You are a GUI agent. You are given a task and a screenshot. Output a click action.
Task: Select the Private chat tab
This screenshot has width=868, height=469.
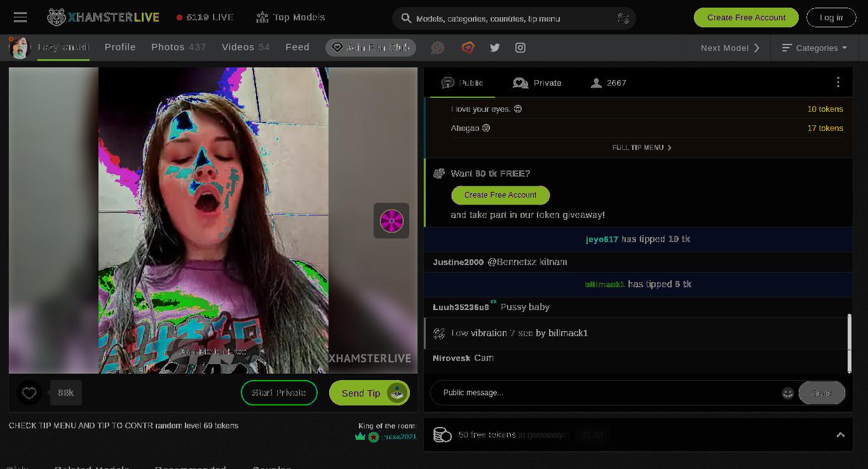(x=537, y=83)
